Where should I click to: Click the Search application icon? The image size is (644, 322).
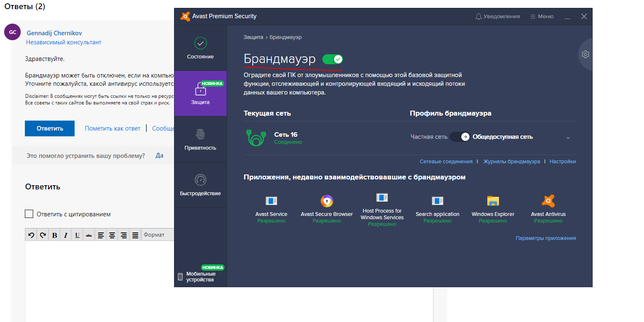click(438, 201)
